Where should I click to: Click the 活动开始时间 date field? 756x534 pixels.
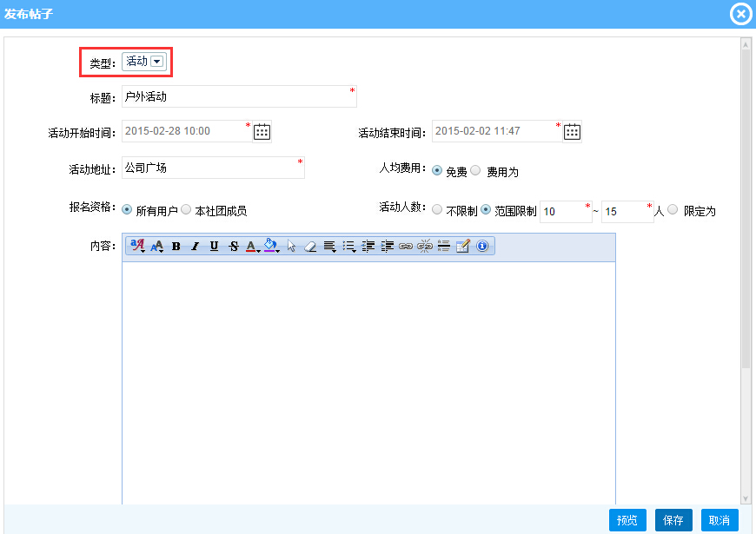(187, 131)
